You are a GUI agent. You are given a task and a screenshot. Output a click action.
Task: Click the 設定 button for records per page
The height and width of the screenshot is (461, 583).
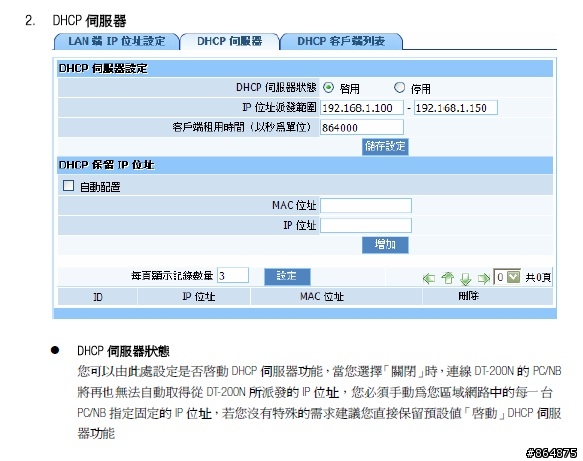pyautogui.click(x=287, y=276)
